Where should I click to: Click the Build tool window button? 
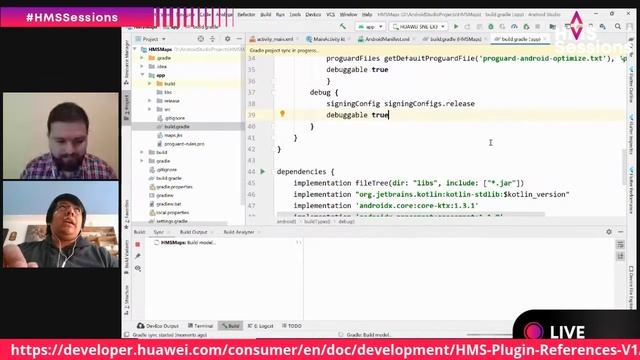(x=231, y=326)
